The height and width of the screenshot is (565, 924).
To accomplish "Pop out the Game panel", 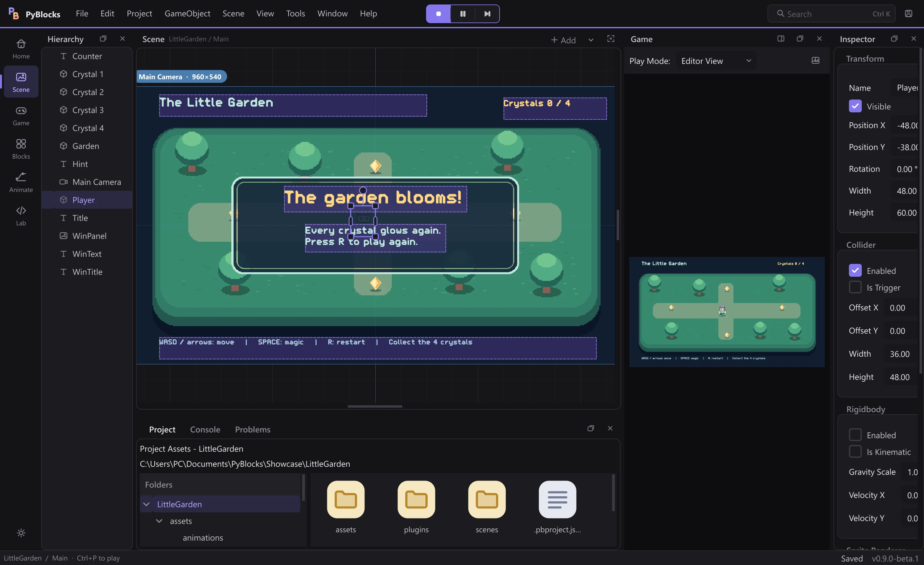I will point(800,39).
